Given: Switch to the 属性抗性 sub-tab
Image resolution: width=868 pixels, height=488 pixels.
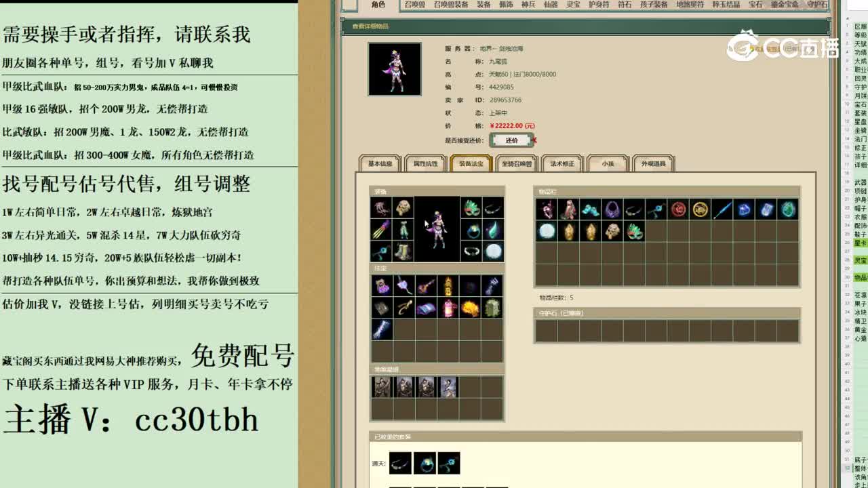Looking at the screenshot, I should tap(425, 163).
